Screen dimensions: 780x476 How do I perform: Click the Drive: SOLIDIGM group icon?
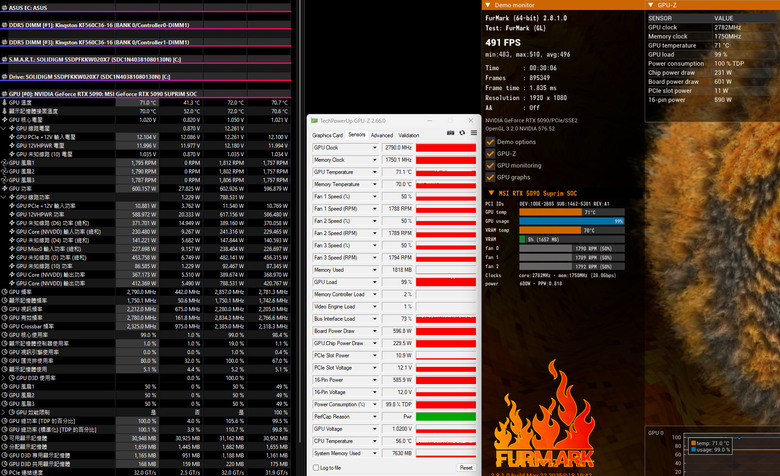tap(4, 77)
